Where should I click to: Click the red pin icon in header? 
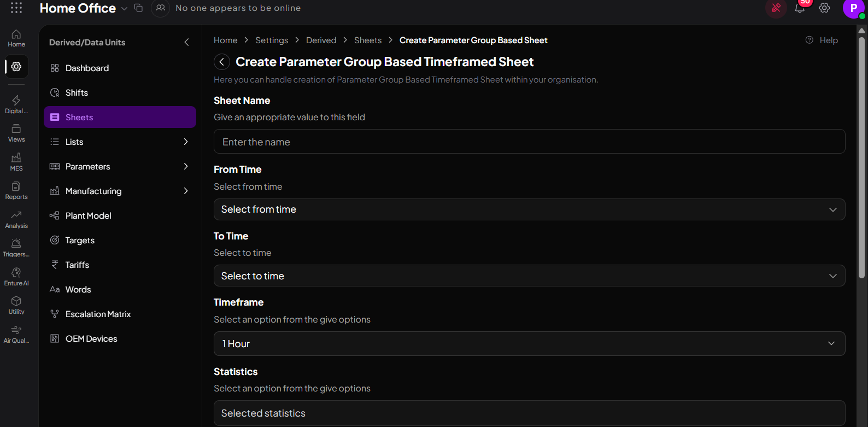click(776, 8)
